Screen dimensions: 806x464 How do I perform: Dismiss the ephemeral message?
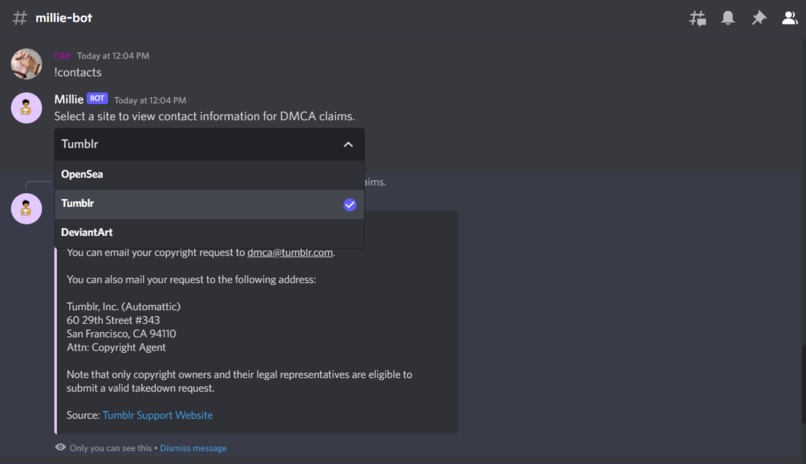click(193, 448)
